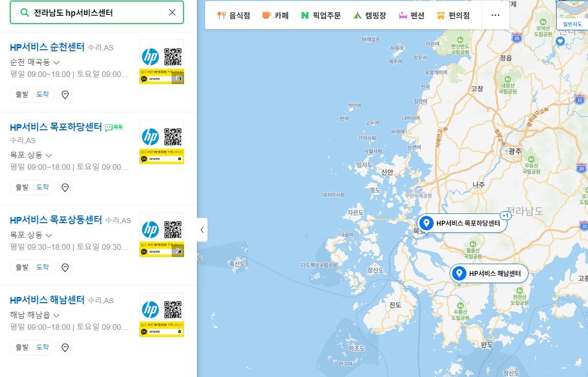Click the HP서비스 목포하당센터 map marker
Image resolution: width=588 pixels, height=377 pixels.
(x=462, y=223)
